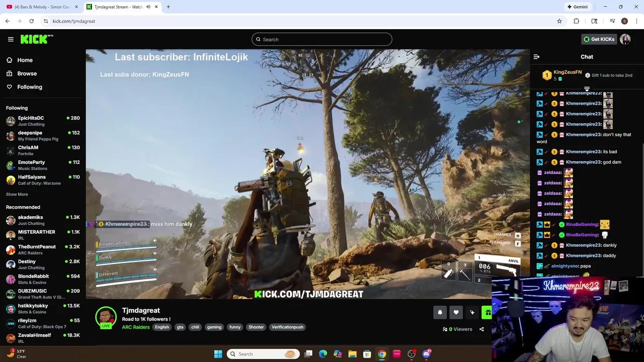Click the gta tag

pos(180,327)
